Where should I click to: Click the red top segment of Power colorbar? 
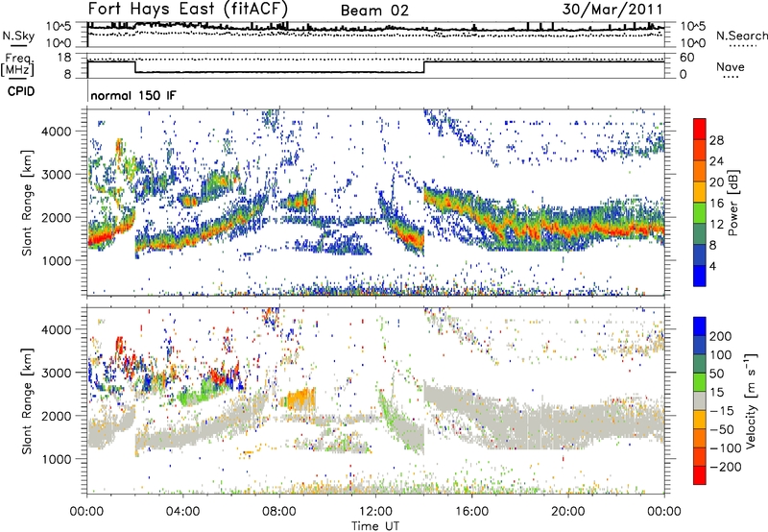click(700, 129)
